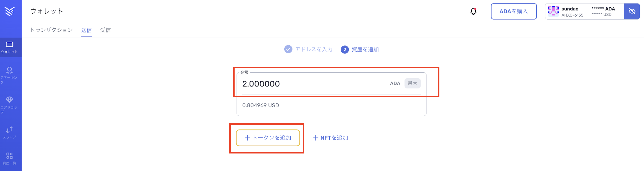Viewport: 644px width, 171px height.
Task: Go back to アドレスを入力 step
Action: (x=308, y=49)
